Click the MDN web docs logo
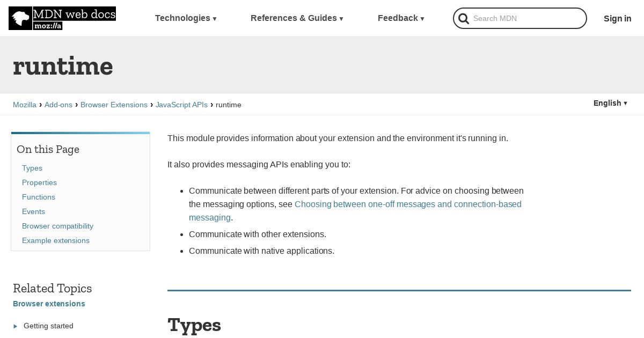 (62, 18)
